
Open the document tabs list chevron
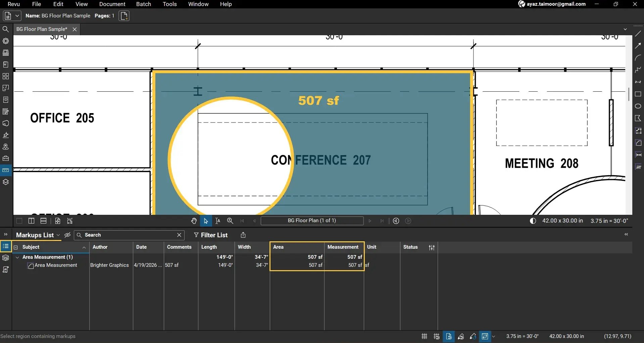pos(625,29)
